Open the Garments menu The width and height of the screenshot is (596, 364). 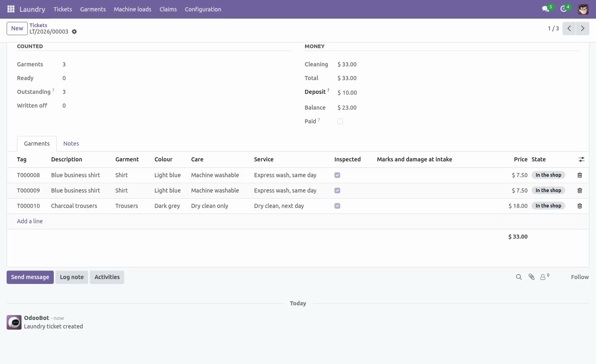[93, 9]
